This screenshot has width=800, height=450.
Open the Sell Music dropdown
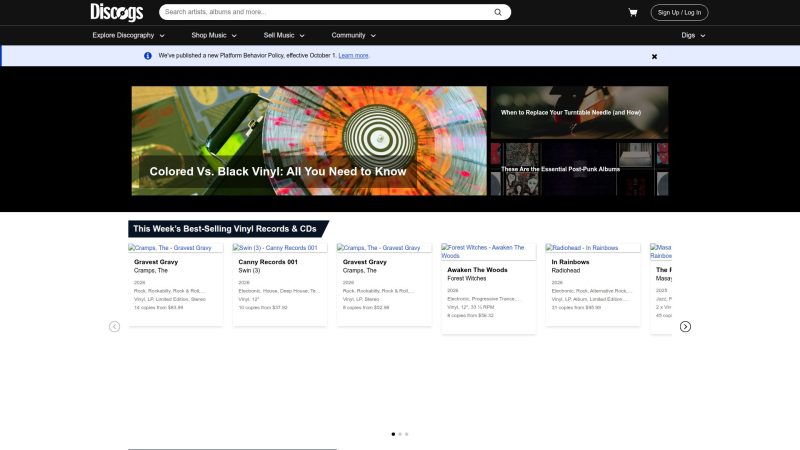[x=284, y=35]
